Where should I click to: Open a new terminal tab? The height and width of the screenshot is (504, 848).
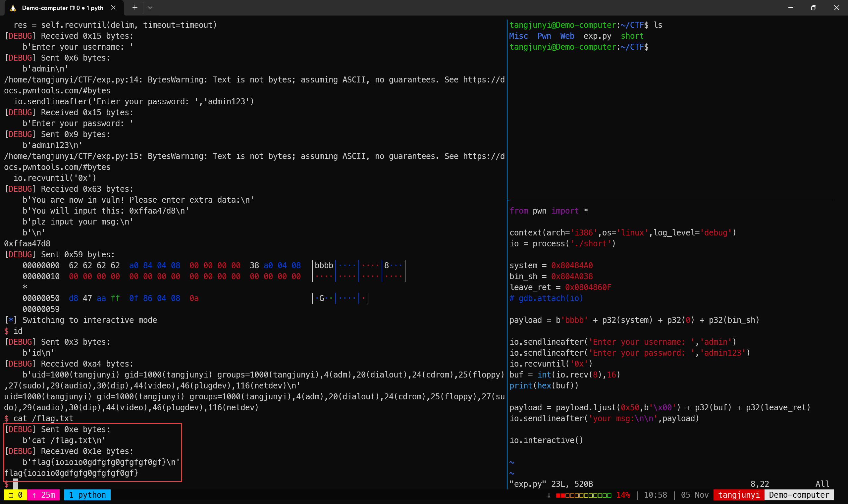pos(135,8)
